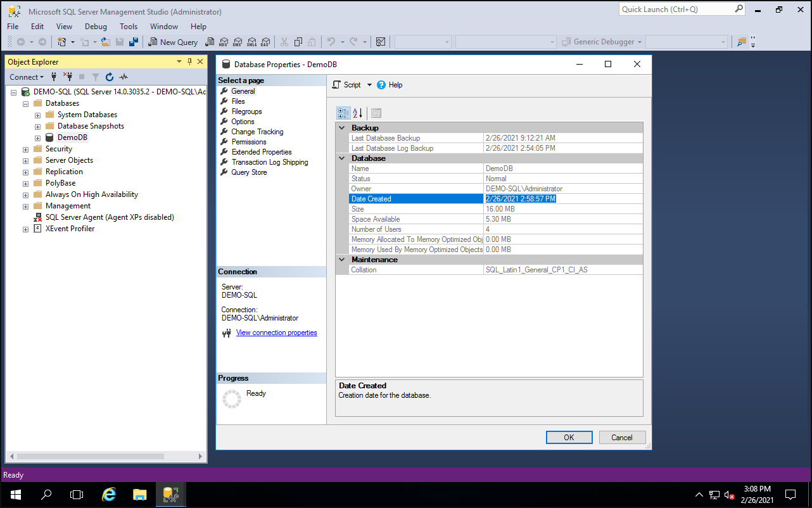Click the Script button in Database Properties
This screenshot has width=812, height=508.
pos(346,85)
